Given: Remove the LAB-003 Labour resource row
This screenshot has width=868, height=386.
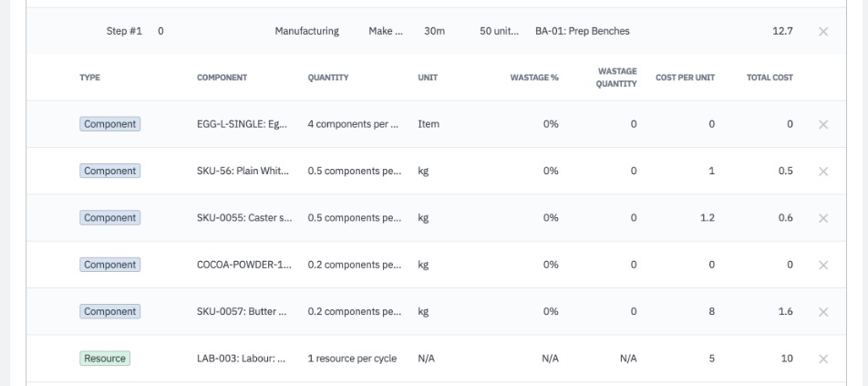Looking at the screenshot, I should point(823,359).
